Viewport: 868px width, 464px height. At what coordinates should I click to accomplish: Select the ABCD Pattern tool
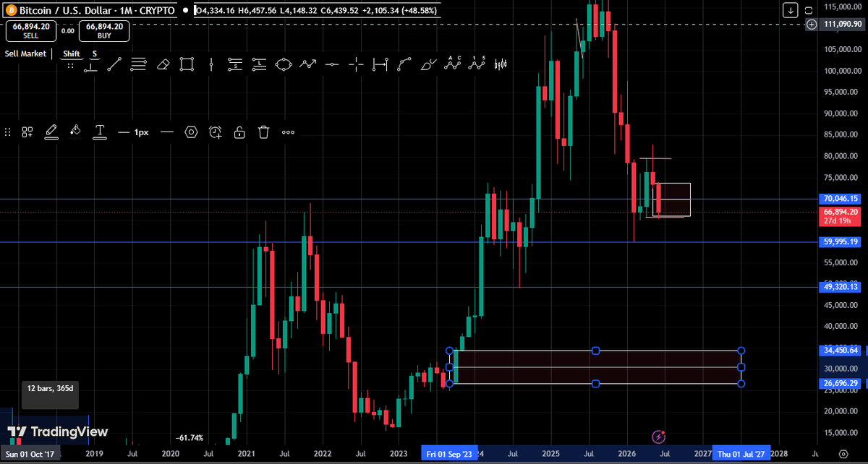pyautogui.click(x=453, y=64)
